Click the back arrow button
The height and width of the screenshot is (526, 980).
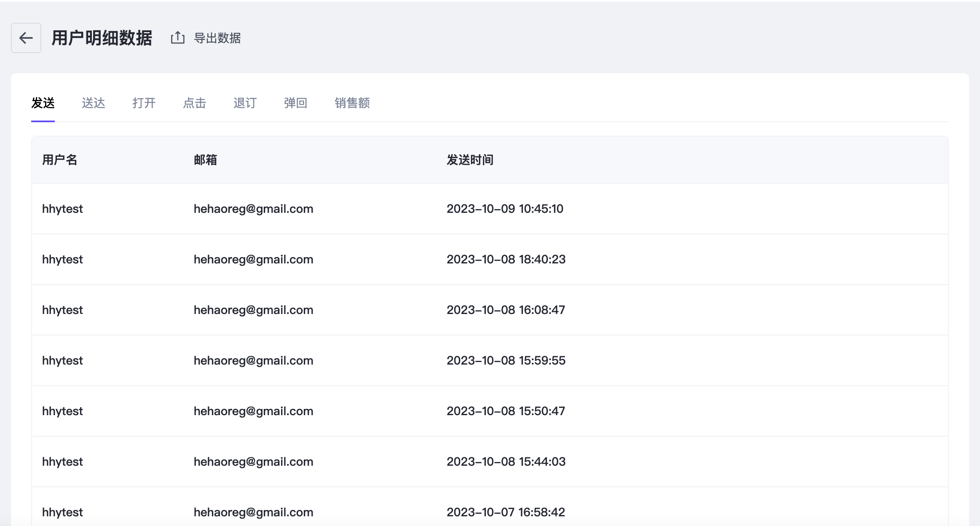(x=26, y=38)
